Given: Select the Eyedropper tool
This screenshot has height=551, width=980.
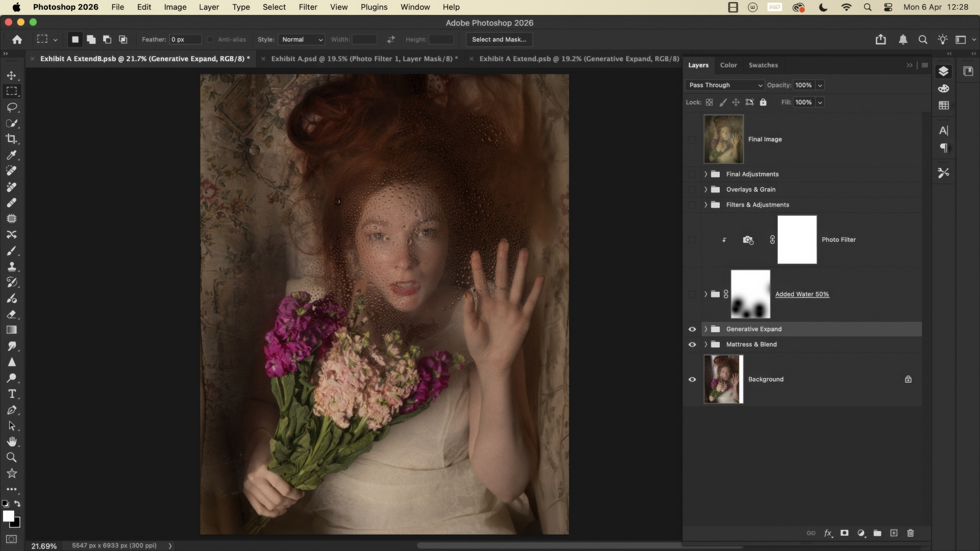Looking at the screenshot, I should 11,155.
